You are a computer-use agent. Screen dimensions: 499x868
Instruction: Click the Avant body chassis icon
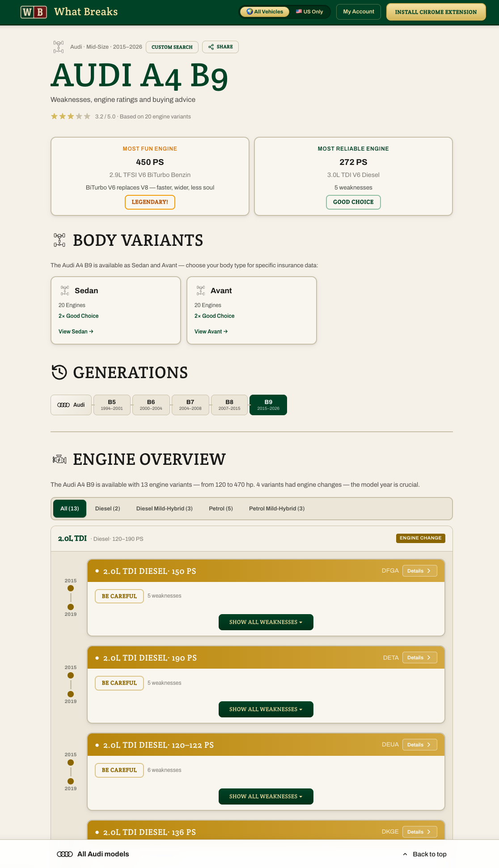pos(201,291)
